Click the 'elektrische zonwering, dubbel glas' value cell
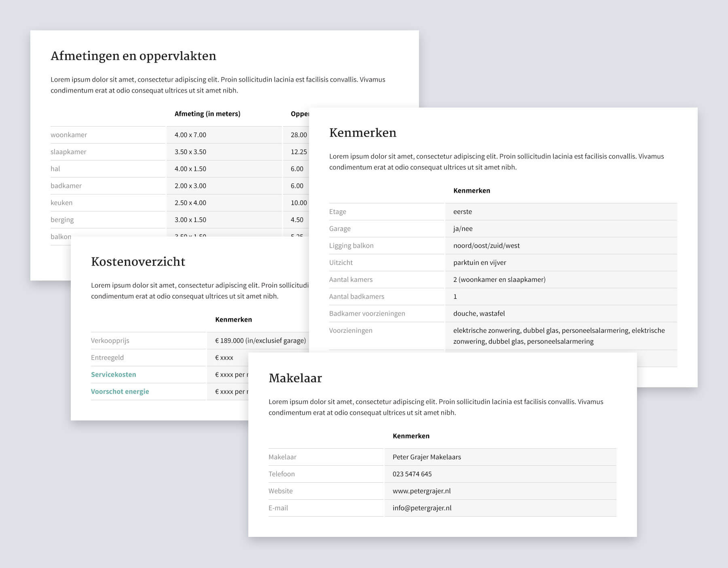Image resolution: width=728 pixels, height=568 pixels. pos(561,336)
